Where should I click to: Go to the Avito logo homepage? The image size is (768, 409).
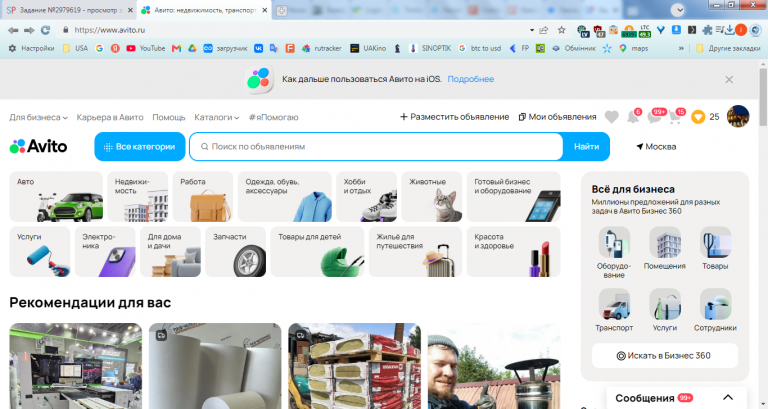click(x=38, y=146)
